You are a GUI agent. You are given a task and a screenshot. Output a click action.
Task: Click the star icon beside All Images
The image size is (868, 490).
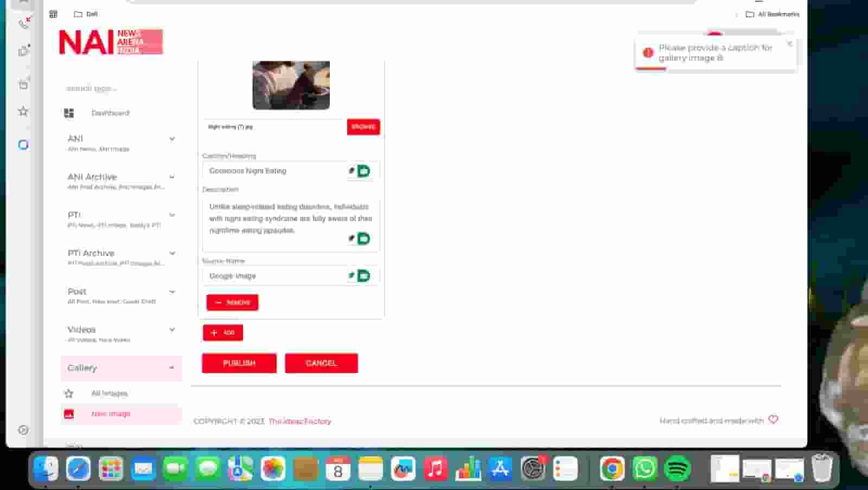pyautogui.click(x=69, y=394)
